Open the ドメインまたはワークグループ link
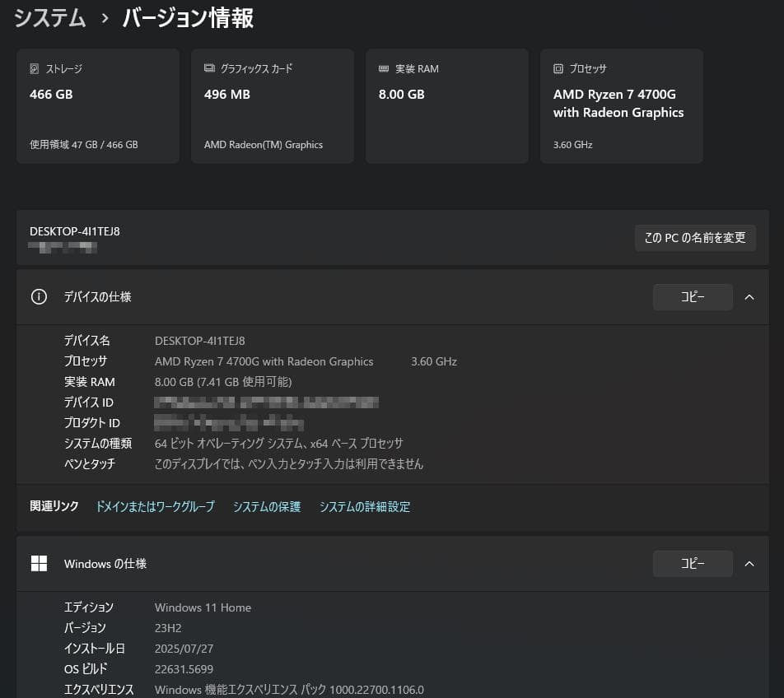784x698 pixels. coord(153,506)
